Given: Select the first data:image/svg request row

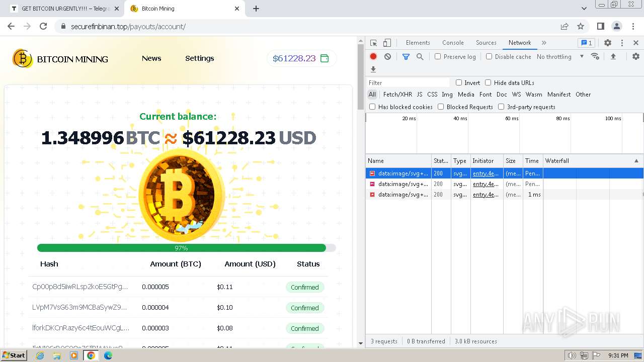Looking at the screenshot, I should 505,173.
